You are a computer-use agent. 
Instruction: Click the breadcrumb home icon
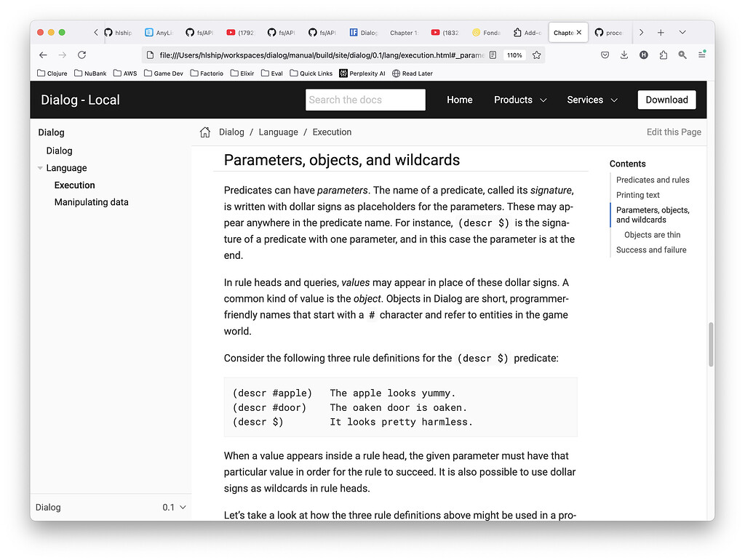[204, 132]
